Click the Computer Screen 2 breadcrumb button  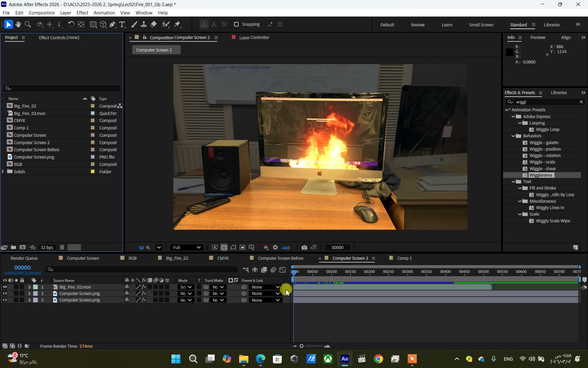(x=156, y=50)
